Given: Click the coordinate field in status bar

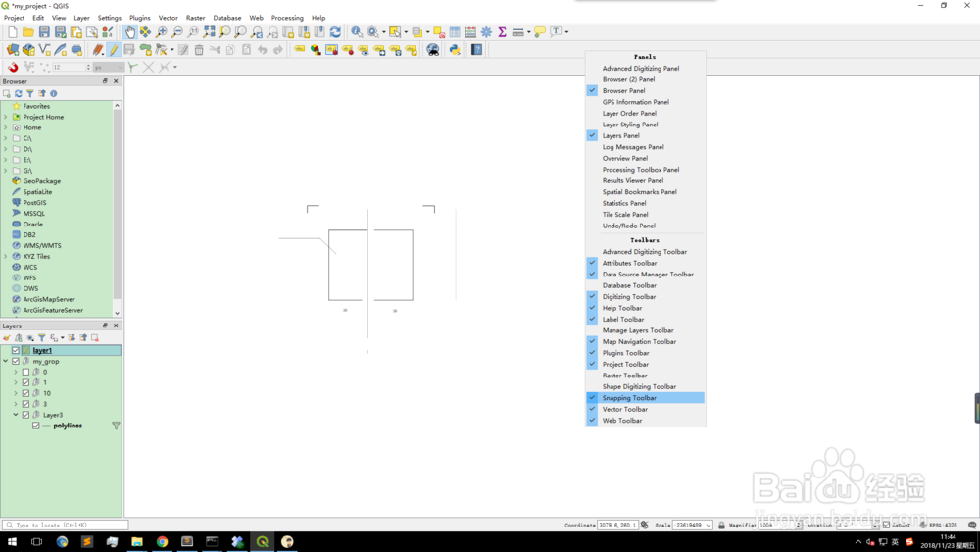Looking at the screenshot, I should point(617,526).
